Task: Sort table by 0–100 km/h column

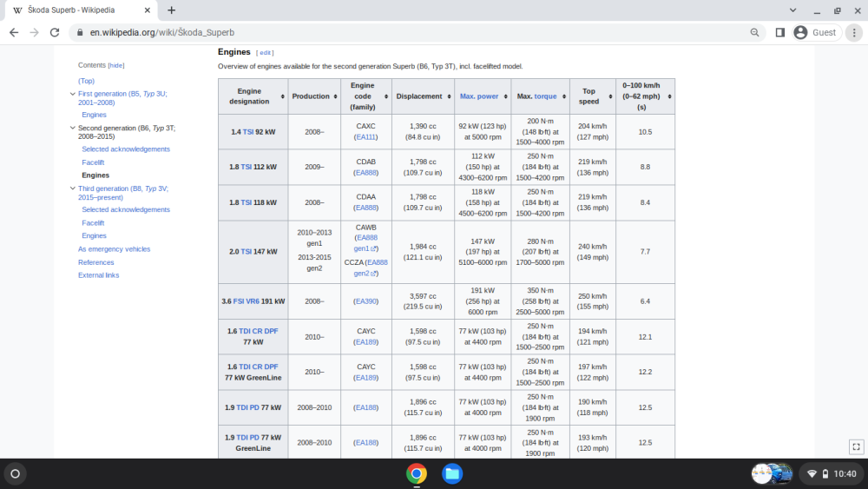Action: [669, 96]
